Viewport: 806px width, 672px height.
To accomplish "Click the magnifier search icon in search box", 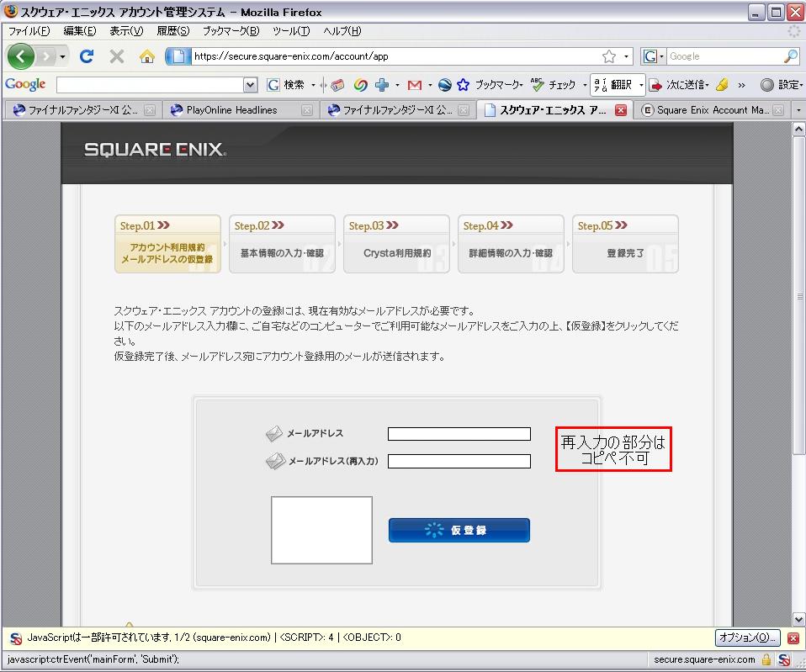I will pos(791,56).
